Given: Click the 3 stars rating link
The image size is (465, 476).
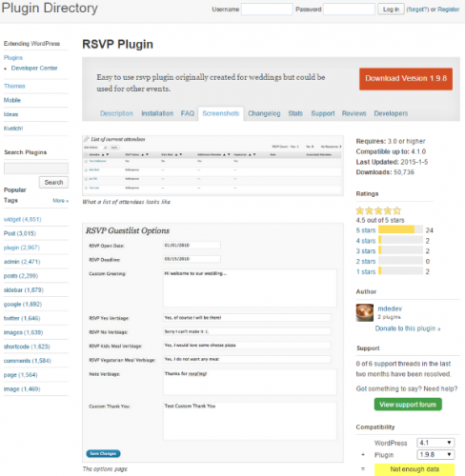Looking at the screenshot, I should tap(366, 251).
